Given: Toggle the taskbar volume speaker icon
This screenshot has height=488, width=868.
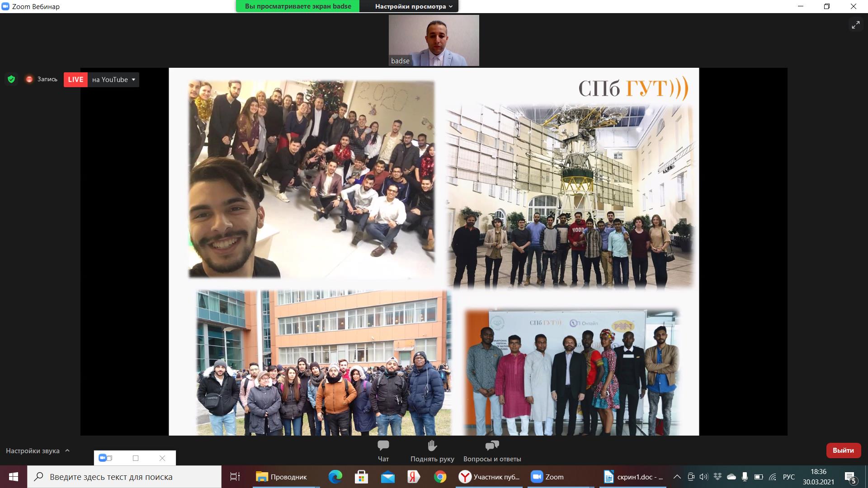Looking at the screenshot, I should point(703,477).
